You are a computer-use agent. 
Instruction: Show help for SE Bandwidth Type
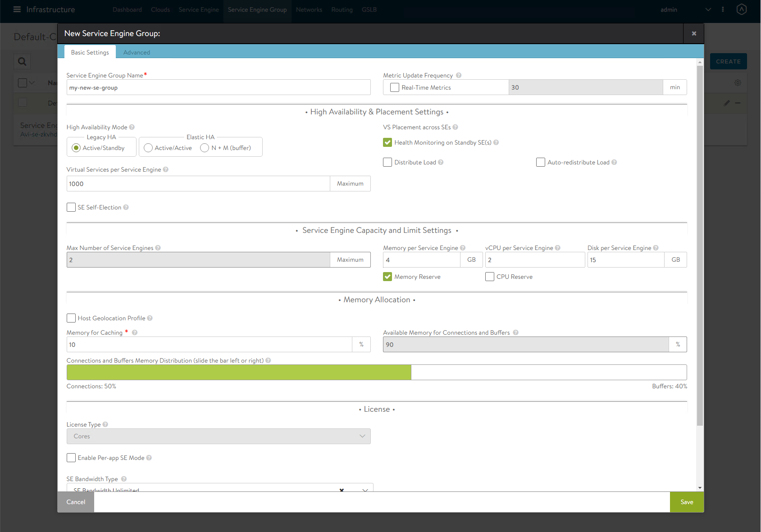[124, 479]
